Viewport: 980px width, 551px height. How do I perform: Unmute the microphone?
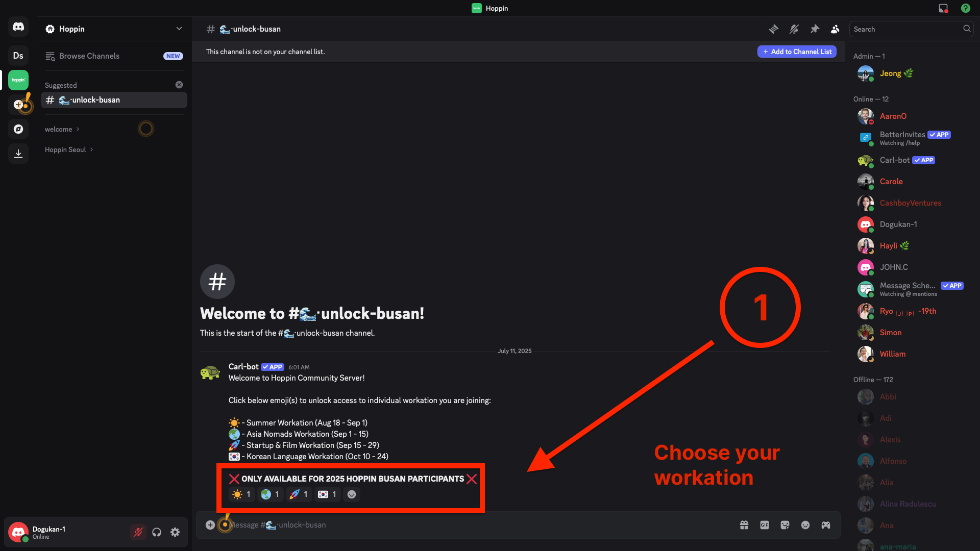138,532
